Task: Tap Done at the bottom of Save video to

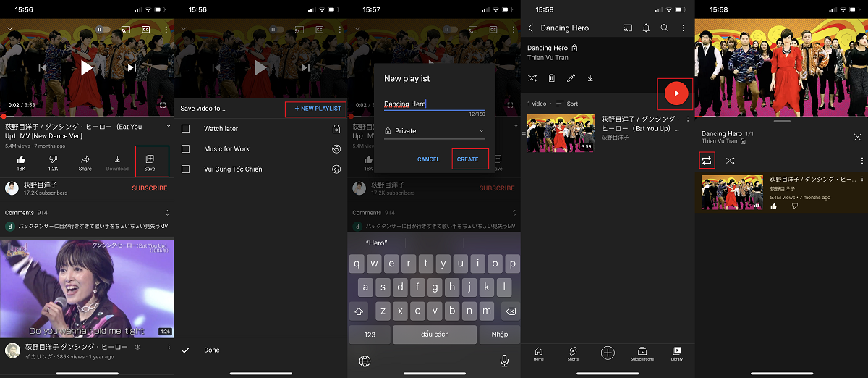Action: click(212, 350)
